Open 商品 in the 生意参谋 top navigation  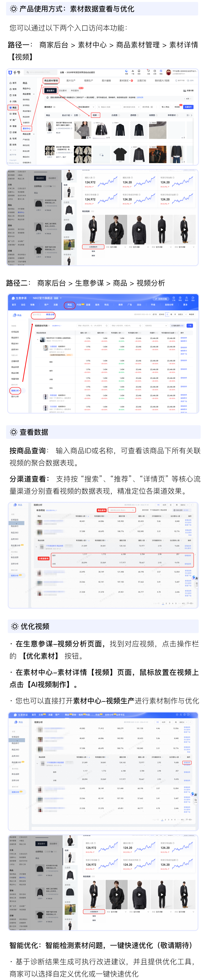click(x=70, y=305)
